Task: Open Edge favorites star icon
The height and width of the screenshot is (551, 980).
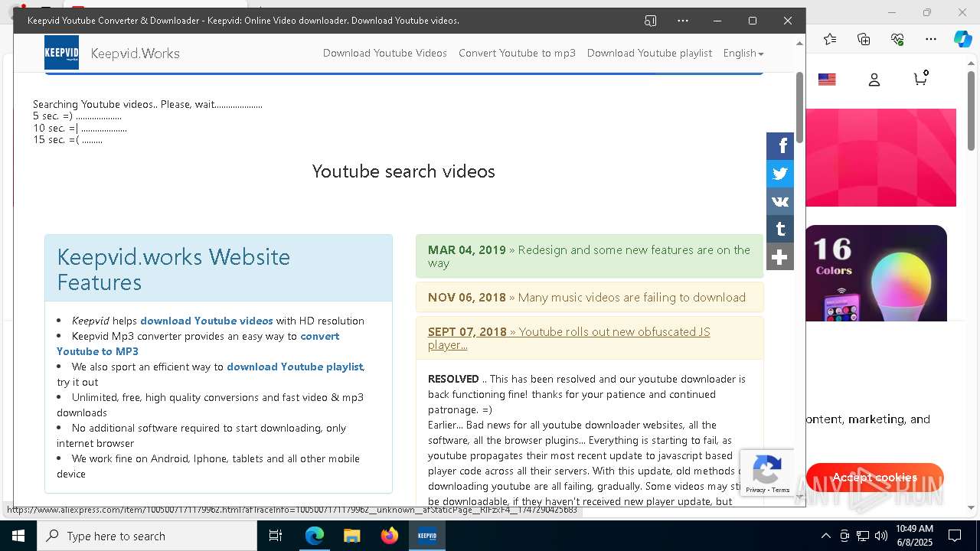Action: [x=830, y=39]
